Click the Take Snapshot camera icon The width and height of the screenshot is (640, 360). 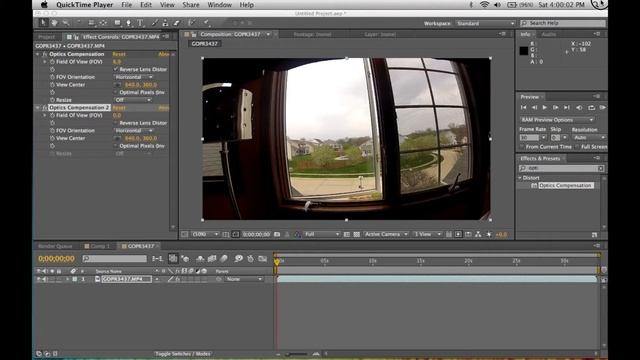pyautogui.click(x=277, y=234)
